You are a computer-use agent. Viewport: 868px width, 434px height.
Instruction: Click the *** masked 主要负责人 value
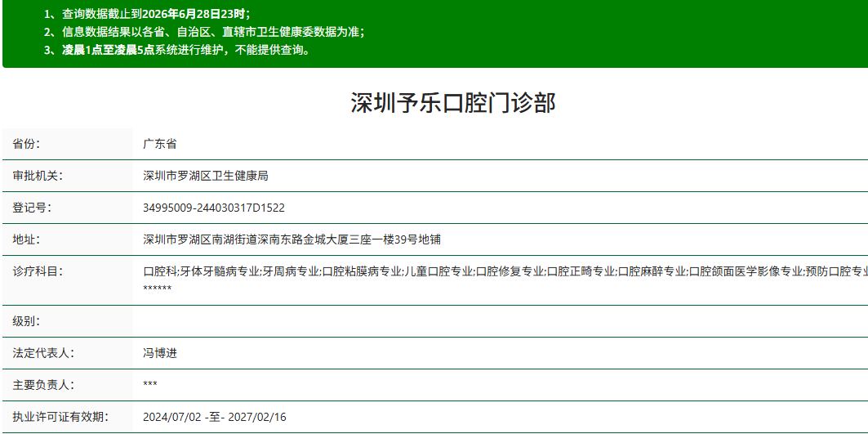pos(150,384)
